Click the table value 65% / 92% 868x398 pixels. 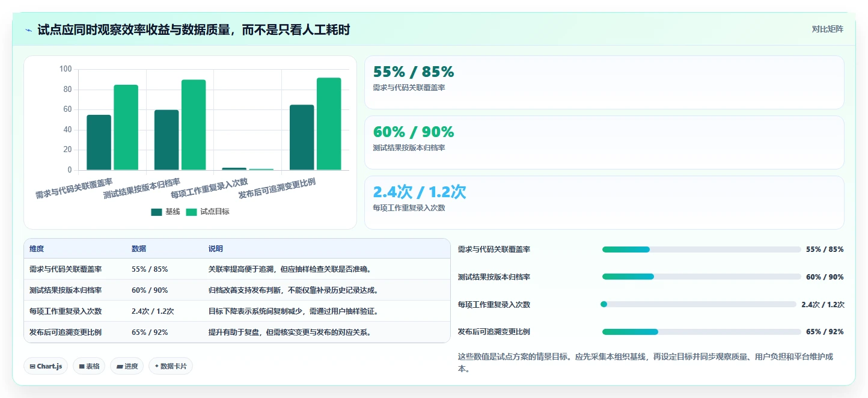pos(150,332)
